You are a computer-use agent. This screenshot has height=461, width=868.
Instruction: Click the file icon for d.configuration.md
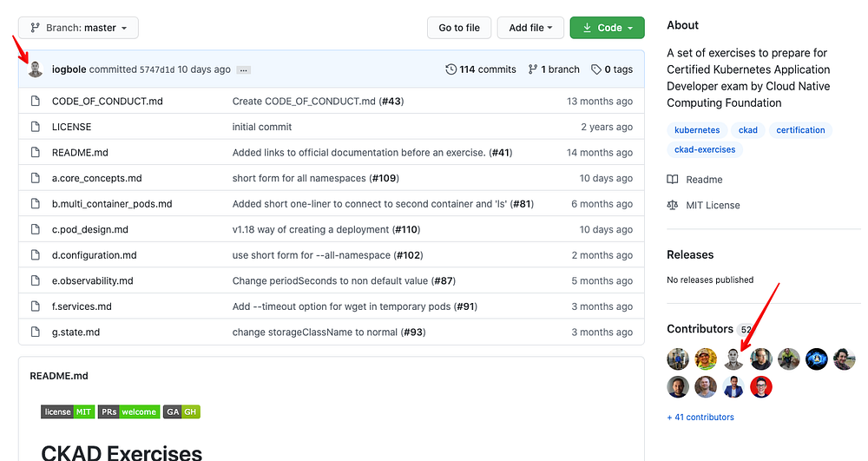tap(36, 255)
